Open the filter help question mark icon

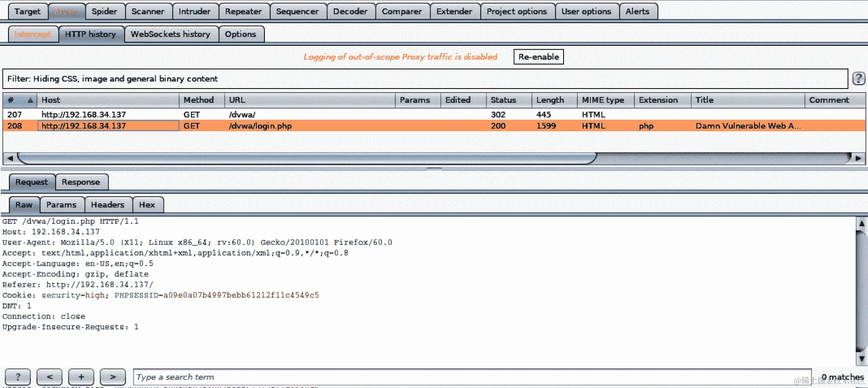point(859,79)
